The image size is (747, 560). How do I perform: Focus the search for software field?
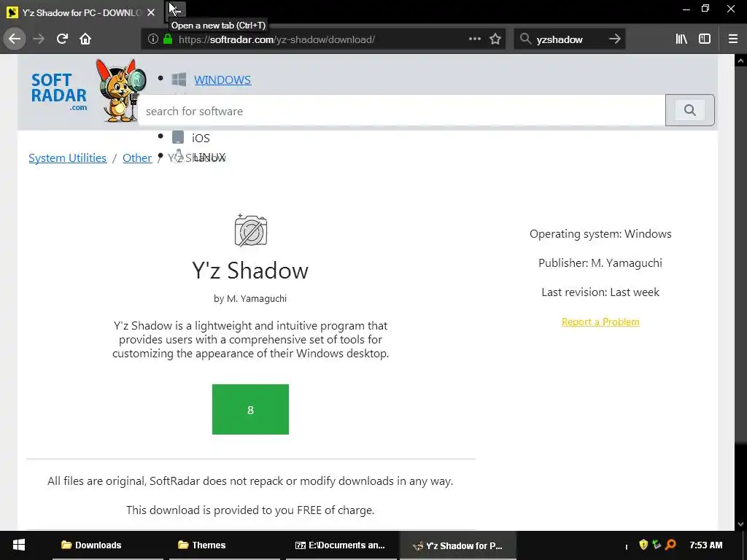(402, 111)
